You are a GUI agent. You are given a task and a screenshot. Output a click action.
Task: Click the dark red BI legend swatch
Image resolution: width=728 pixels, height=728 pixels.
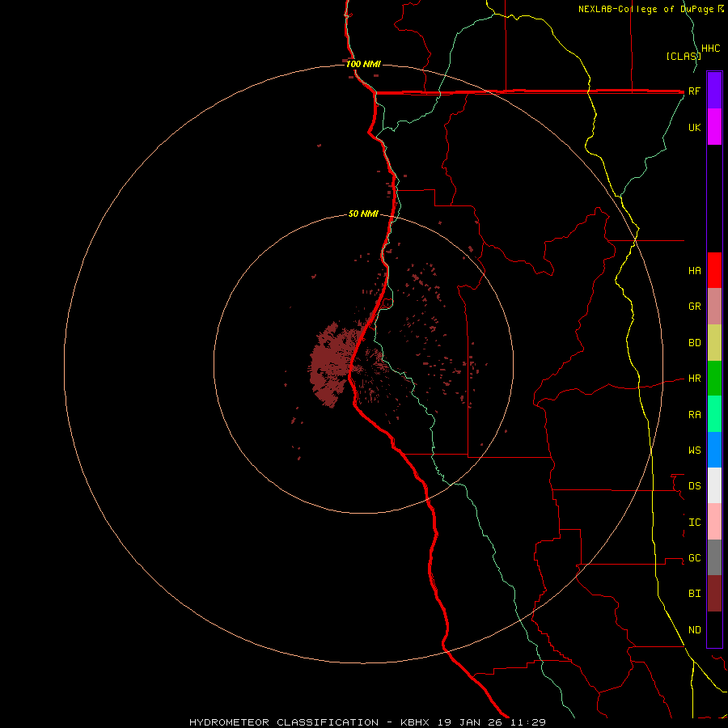[x=714, y=593]
